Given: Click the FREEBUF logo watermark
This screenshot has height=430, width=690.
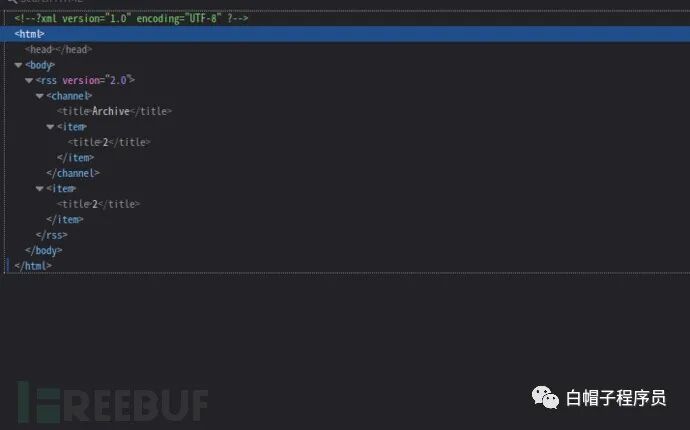Looking at the screenshot, I should pos(113,403).
